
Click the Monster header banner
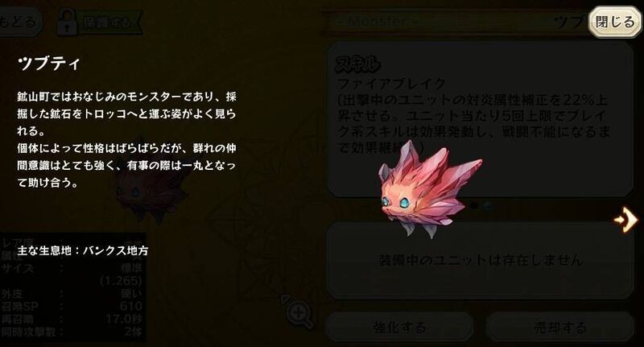pyautogui.click(x=456, y=22)
